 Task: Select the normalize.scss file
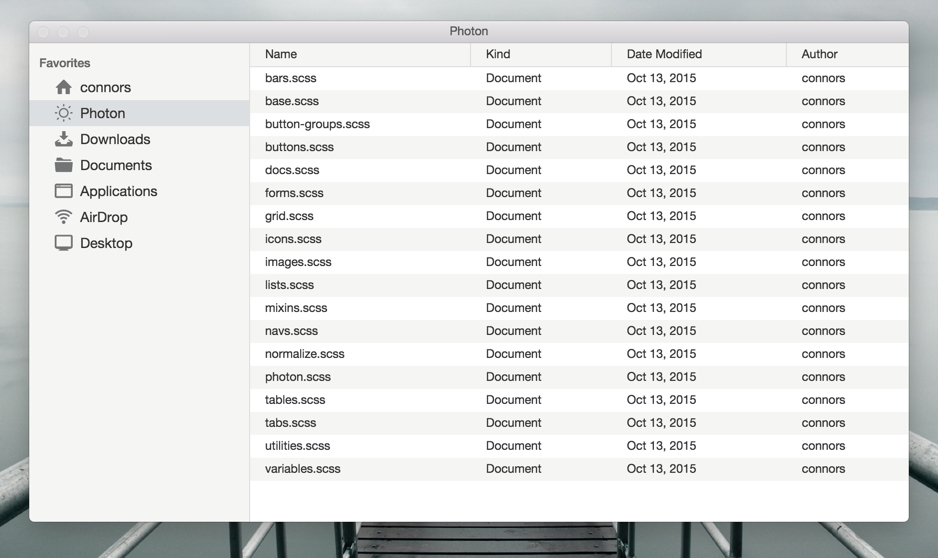coord(579,354)
